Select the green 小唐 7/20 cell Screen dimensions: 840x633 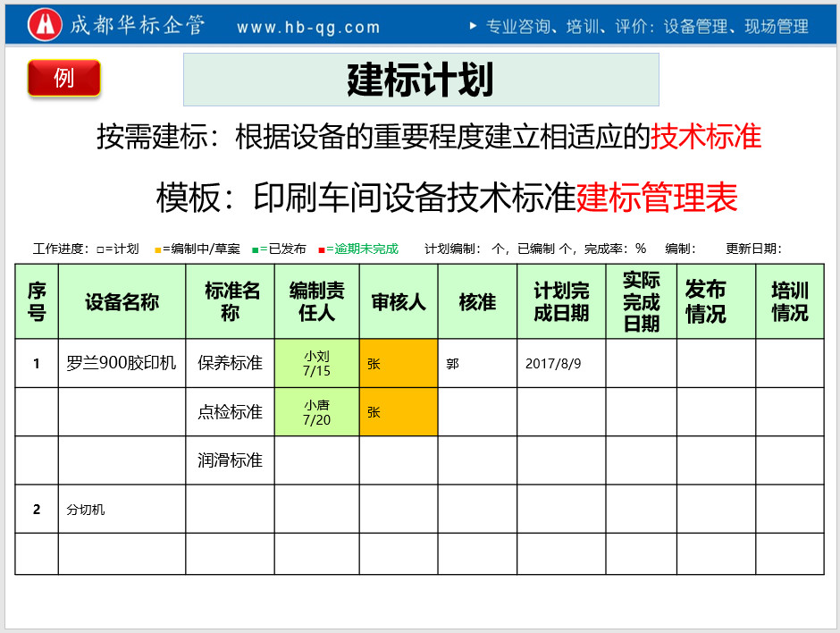316,412
